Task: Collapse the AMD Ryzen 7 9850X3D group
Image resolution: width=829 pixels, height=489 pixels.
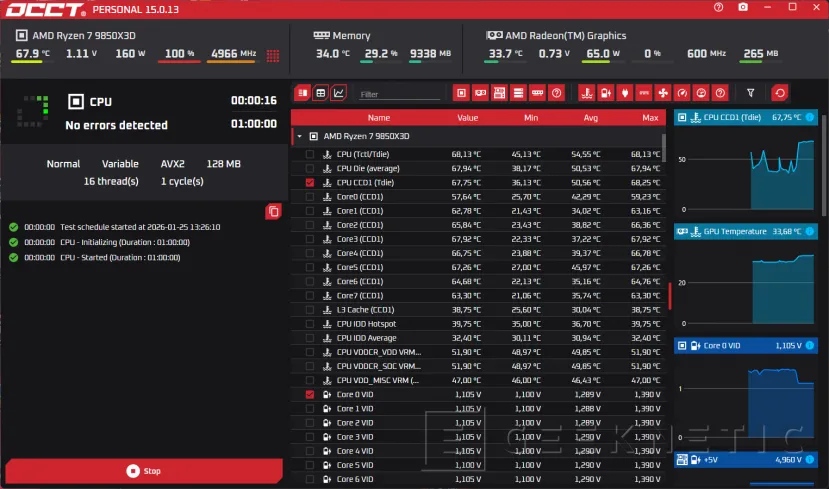Action: tap(300, 136)
